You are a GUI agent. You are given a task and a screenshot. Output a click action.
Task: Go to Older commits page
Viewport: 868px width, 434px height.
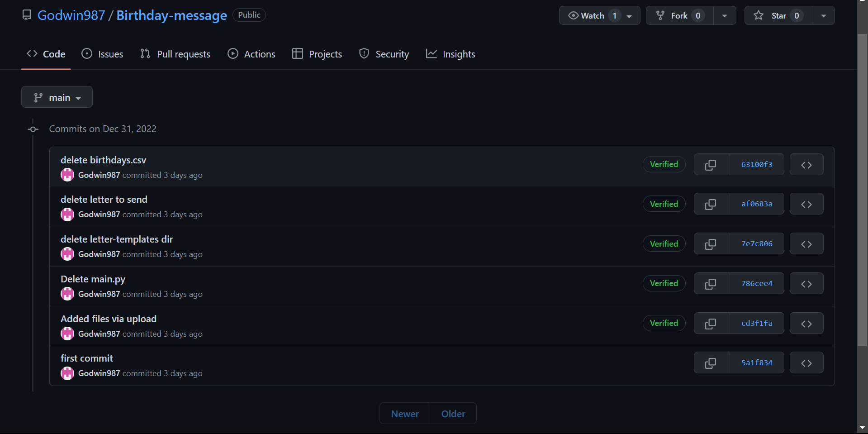pyautogui.click(x=453, y=414)
